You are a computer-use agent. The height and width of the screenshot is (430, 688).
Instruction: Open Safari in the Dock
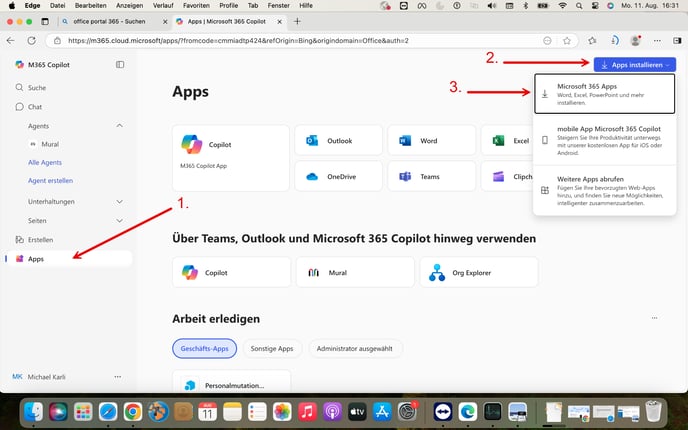108,412
